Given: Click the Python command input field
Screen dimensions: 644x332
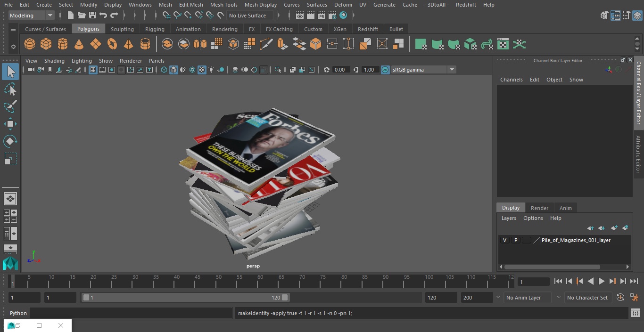Looking at the screenshot, I should click(x=131, y=313).
